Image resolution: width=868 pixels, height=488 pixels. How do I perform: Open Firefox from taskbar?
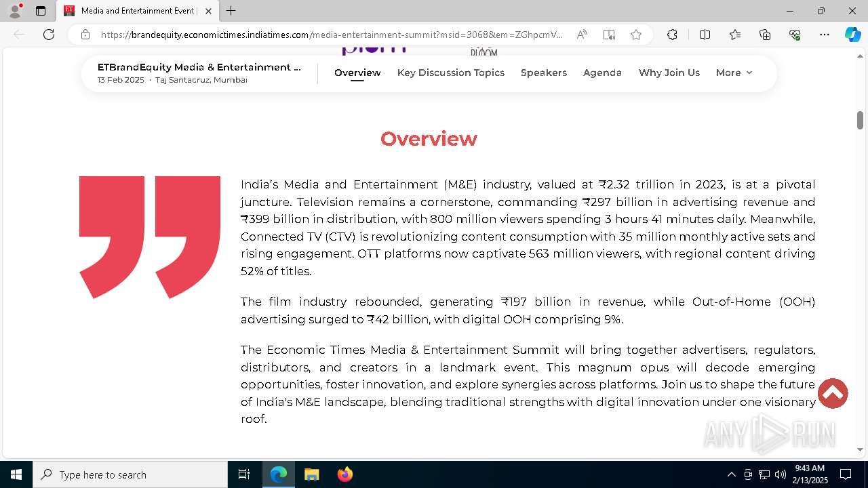coord(344,474)
